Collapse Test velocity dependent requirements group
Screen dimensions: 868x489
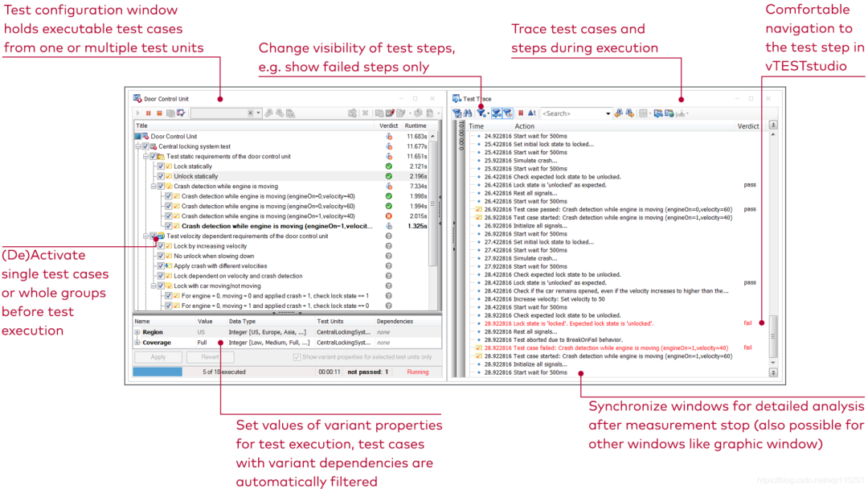pyautogui.click(x=146, y=236)
